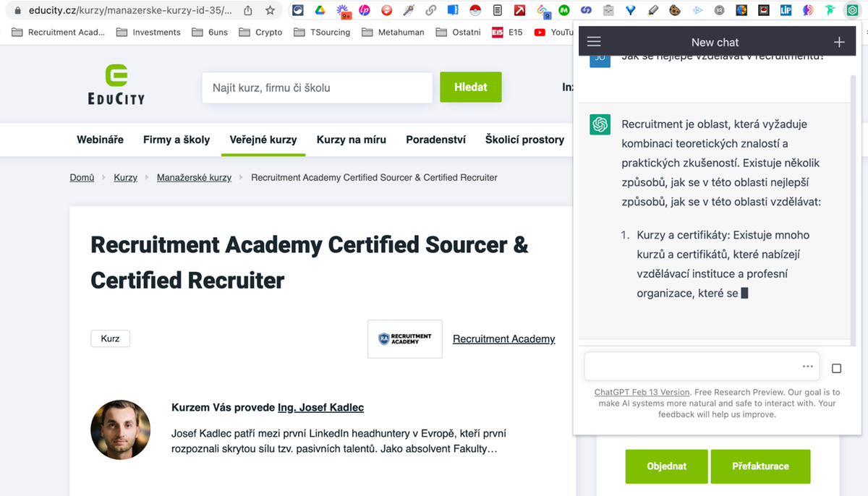Click the highlighter pen extension icon
The width and height of the screenshot is (868, 496).
pyautogui.click(x=653, y=11)
